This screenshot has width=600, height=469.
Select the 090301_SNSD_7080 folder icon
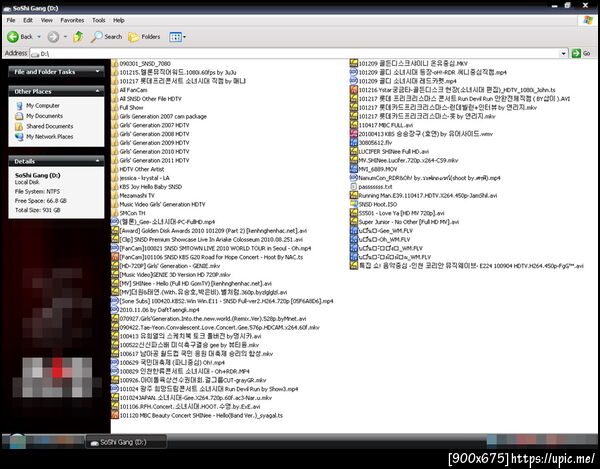pos(115,64)
